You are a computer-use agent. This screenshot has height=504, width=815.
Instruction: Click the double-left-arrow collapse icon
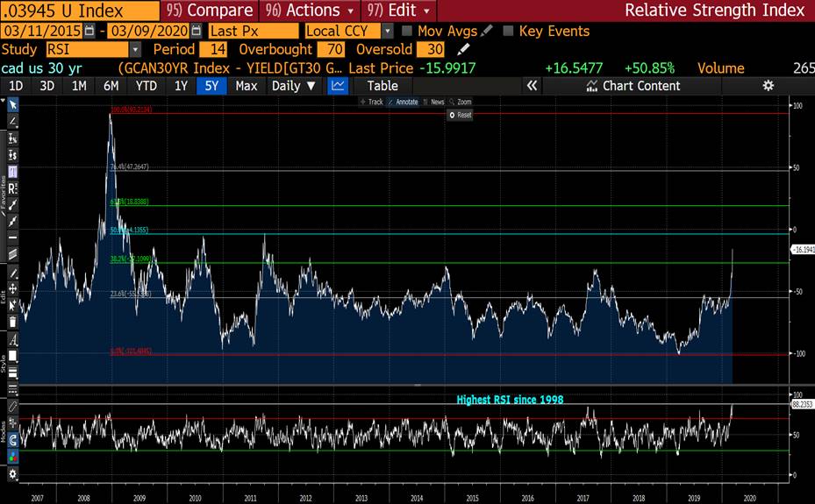click(532, 86)
